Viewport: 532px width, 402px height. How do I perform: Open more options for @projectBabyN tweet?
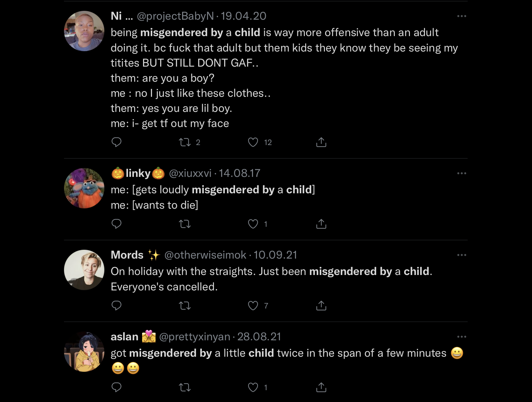click(462, 16)
